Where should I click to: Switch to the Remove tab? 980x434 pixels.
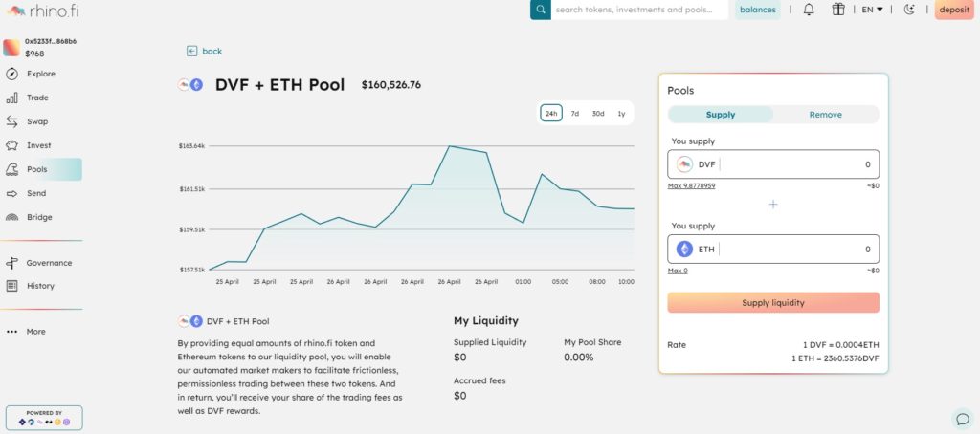(826, 115)
